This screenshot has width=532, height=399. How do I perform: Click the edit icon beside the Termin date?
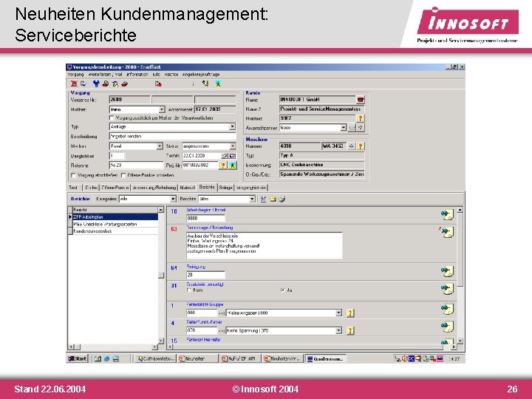225,156
